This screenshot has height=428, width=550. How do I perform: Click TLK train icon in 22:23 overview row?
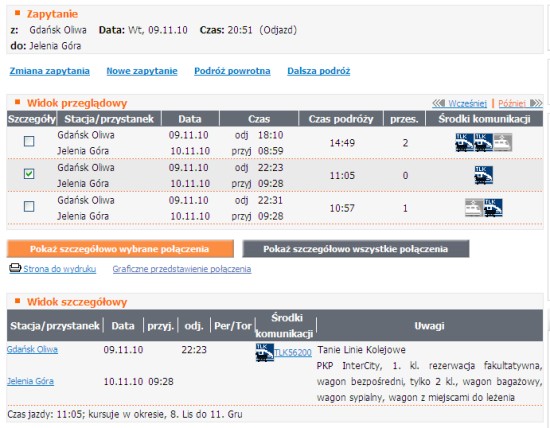tap(484, 175)
